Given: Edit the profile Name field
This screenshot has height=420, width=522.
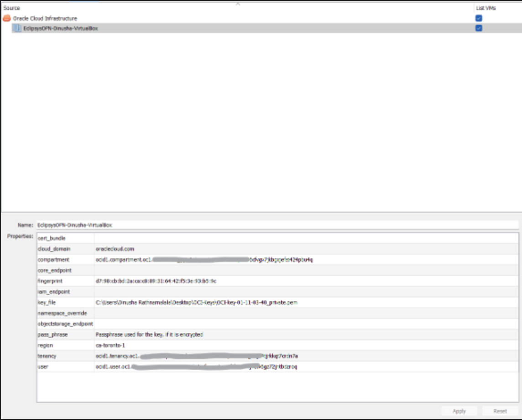Looking at the screenshot, I should click(277, 225).
